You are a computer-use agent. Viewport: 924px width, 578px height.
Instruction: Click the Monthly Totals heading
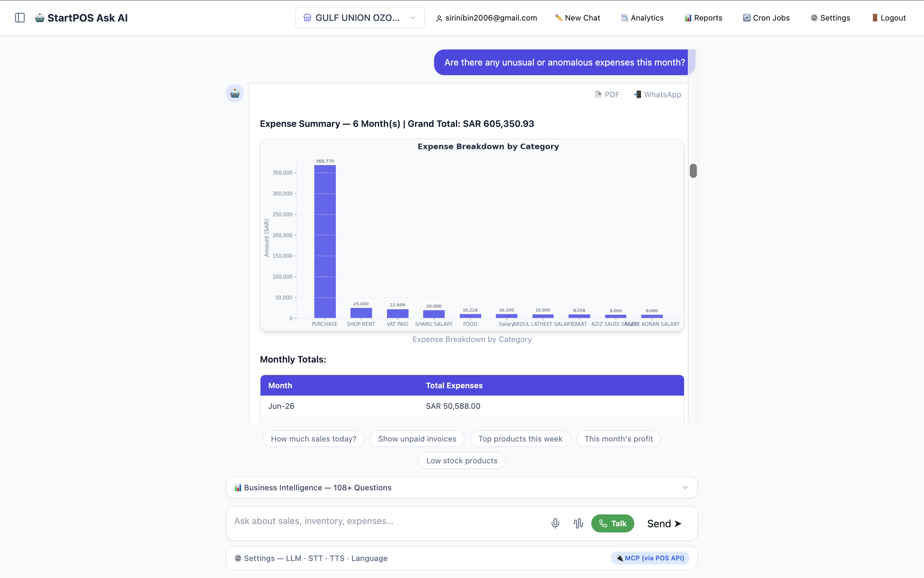coord(293,359)
